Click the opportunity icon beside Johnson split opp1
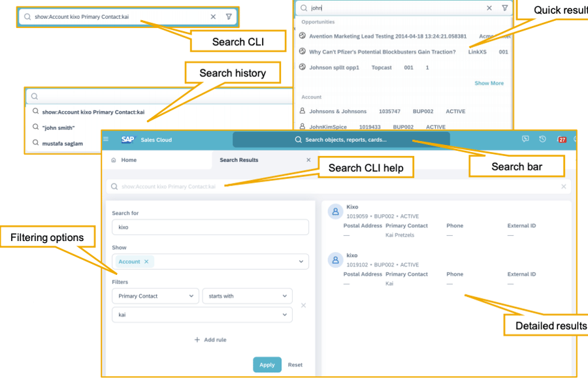The image size is (588, 384). pos(302,67)
